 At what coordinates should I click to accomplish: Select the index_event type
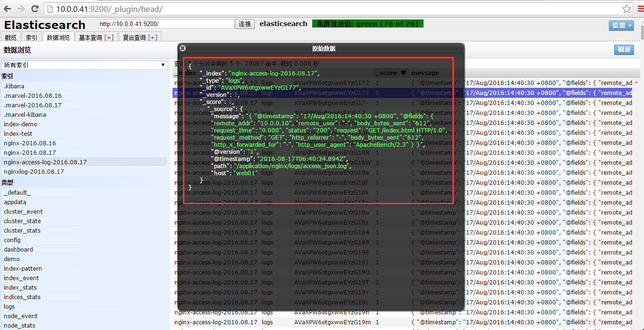coord(84,278)
